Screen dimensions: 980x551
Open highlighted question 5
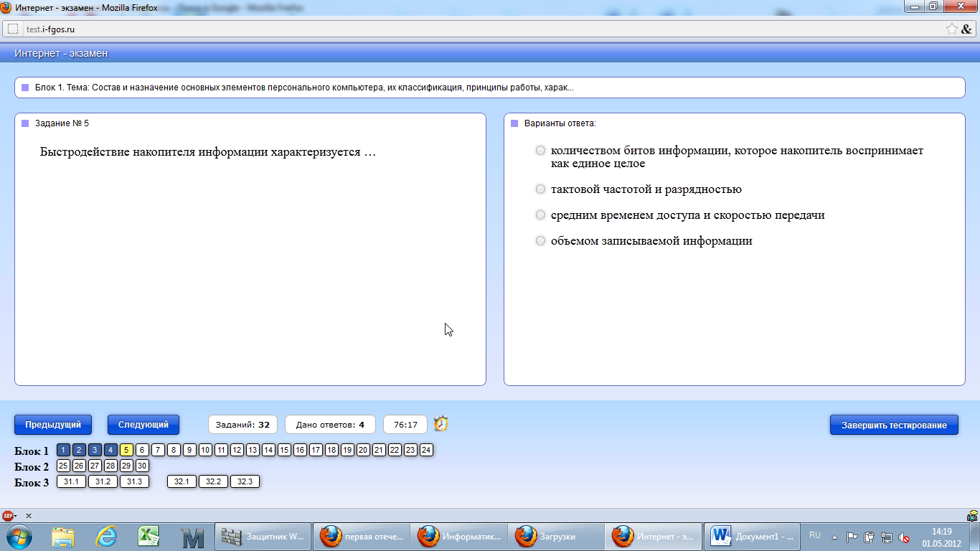126,450
